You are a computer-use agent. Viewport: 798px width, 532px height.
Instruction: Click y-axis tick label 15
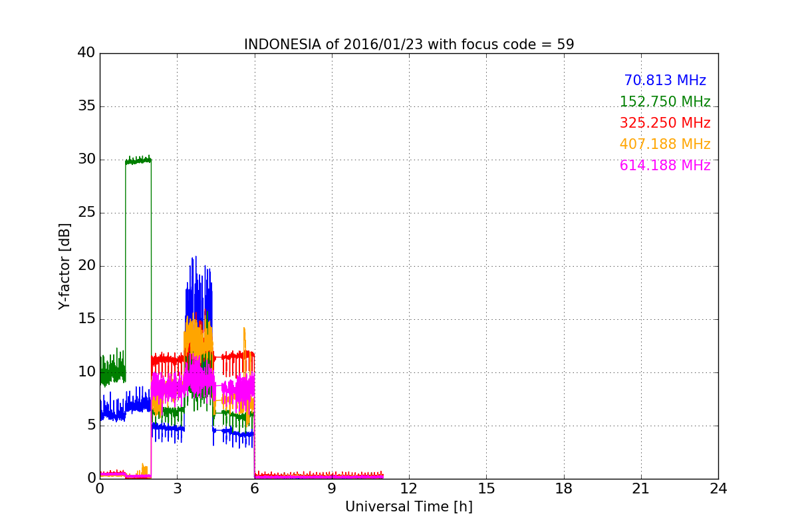tap(86, 319)
